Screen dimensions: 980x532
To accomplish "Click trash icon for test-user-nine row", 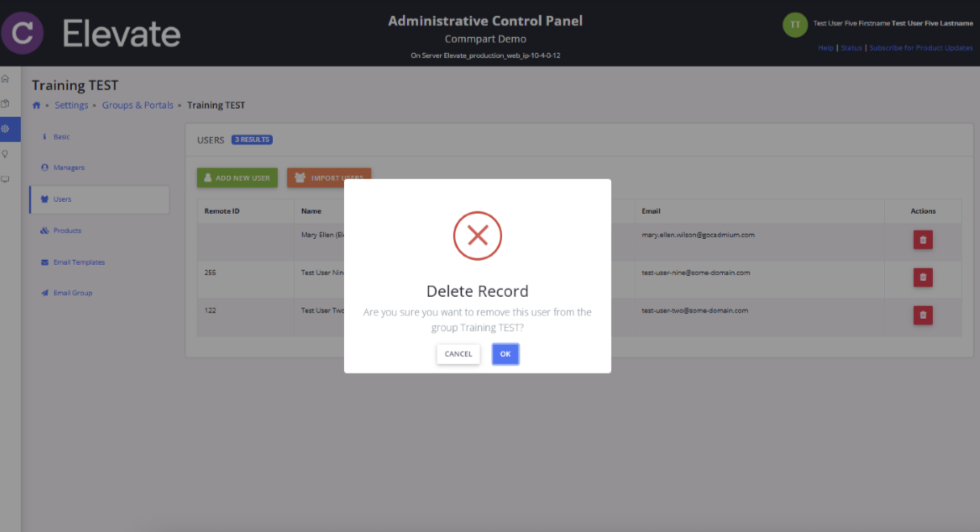I will (923, 277).
